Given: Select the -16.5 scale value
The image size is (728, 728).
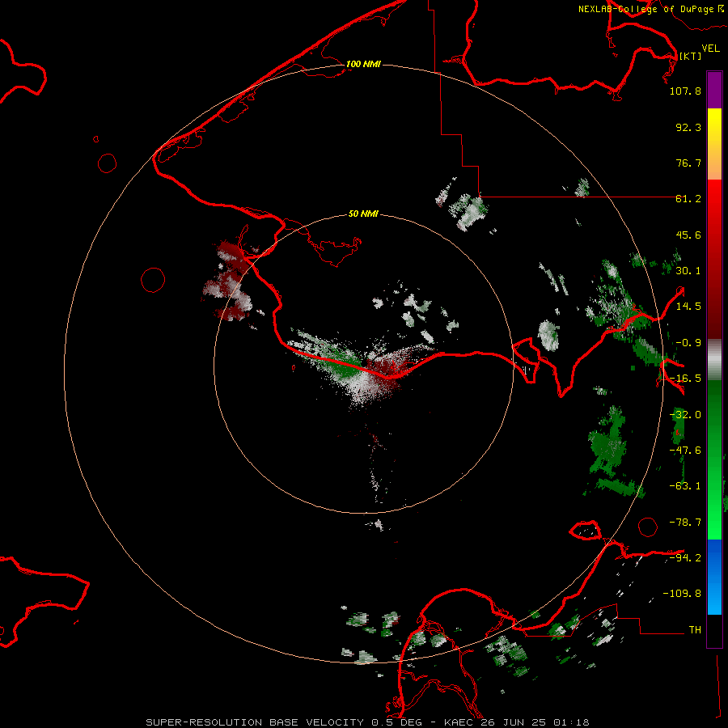Looking at the screenshot, I should tap(685, 379).
